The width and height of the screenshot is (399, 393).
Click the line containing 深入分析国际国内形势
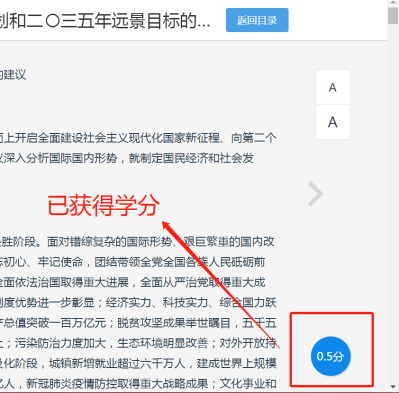tap(127, 158)
